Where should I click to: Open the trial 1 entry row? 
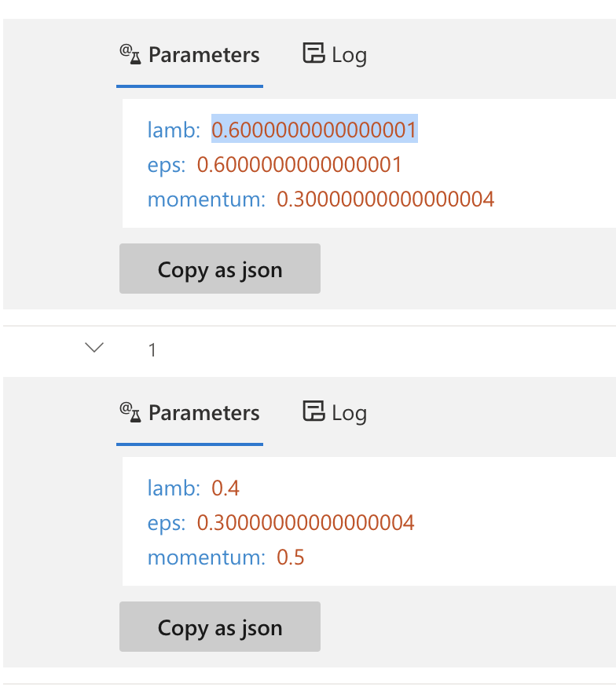point(152,349)
